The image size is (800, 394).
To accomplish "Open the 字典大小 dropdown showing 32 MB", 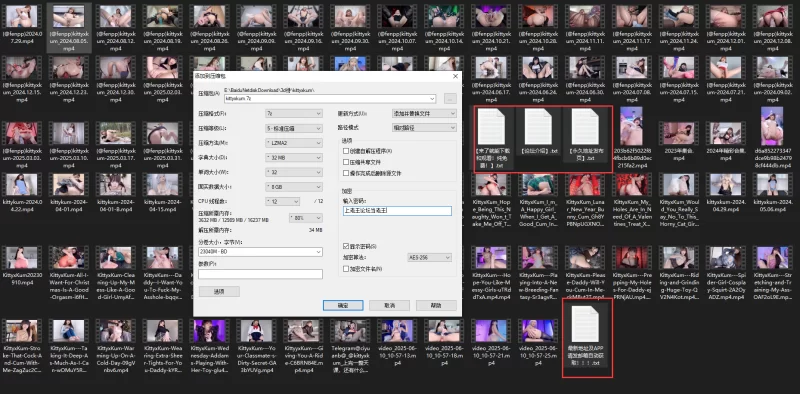I will [x=294, y=158].
